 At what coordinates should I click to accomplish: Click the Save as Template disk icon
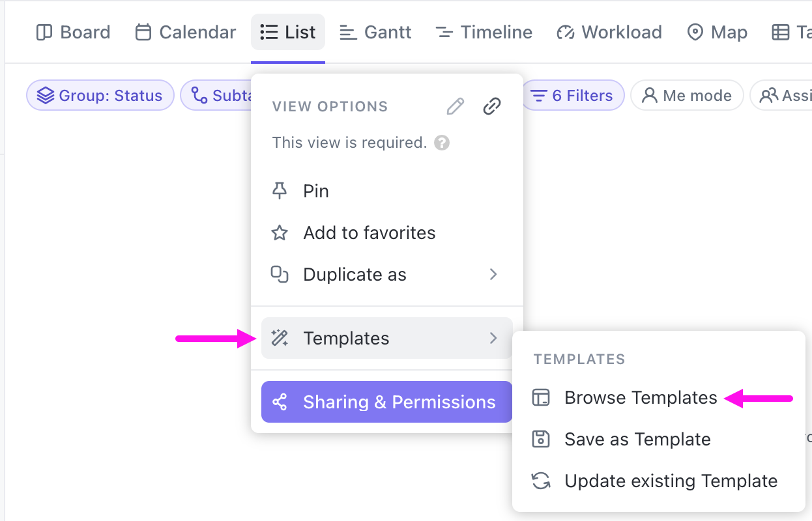[541, 439]
